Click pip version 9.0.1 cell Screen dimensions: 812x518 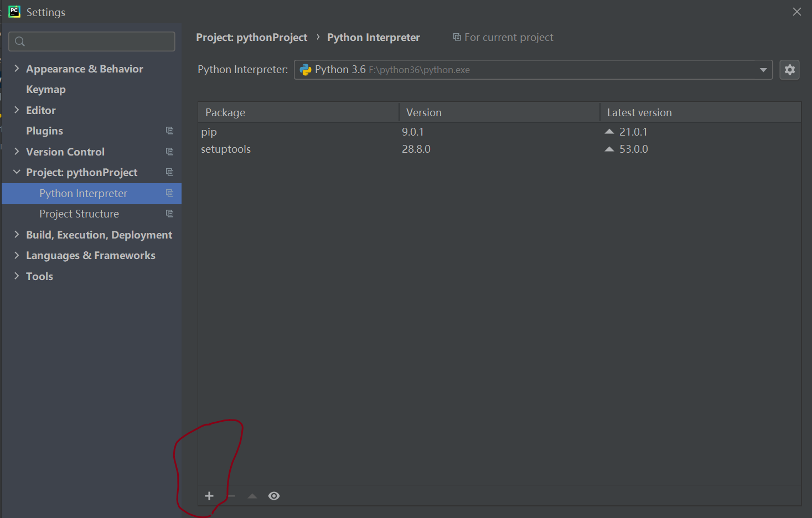[413, 132]
